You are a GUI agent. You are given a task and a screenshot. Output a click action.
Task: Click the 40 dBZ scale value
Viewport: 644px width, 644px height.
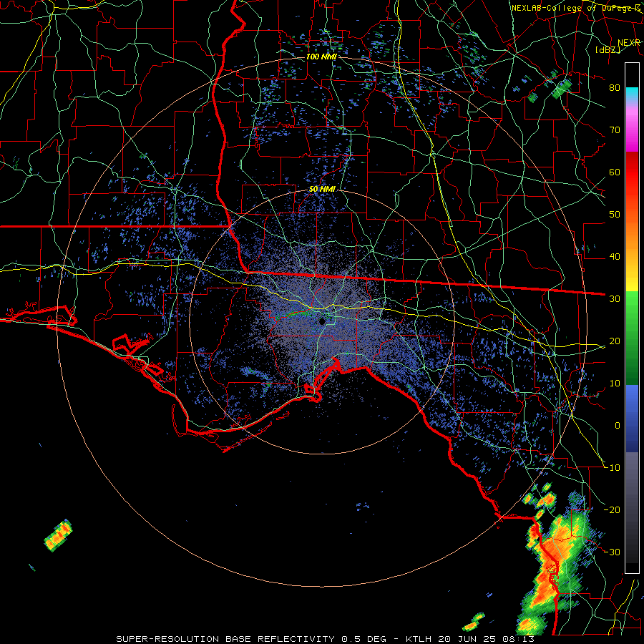(x=615, y=257)
